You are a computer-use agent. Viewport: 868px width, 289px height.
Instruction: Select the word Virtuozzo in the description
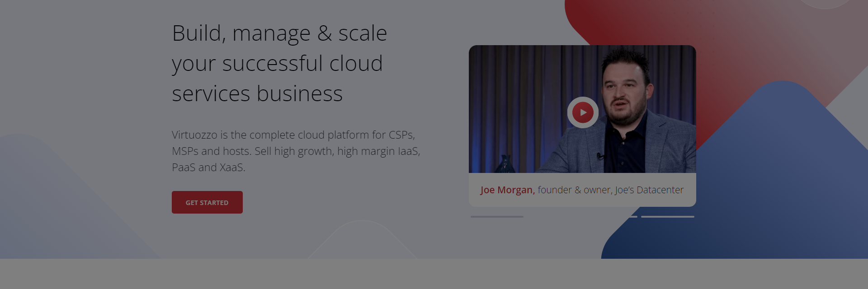click(194, 135)
